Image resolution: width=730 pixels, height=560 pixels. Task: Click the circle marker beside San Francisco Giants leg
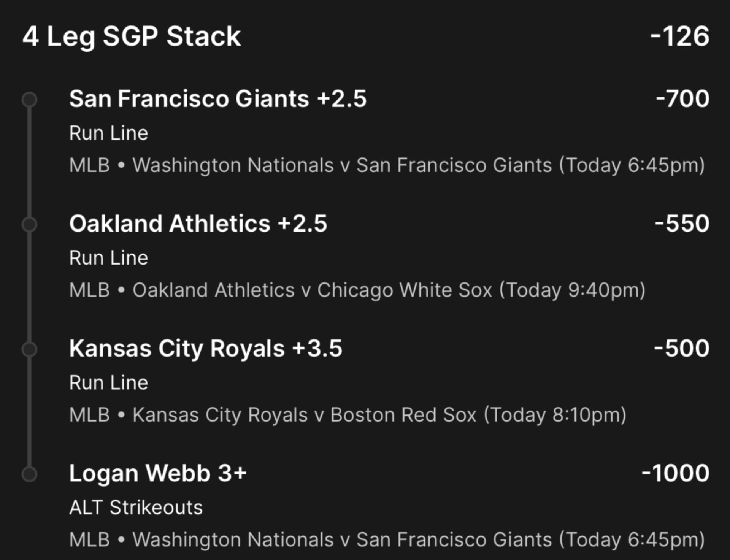point(29,100)
